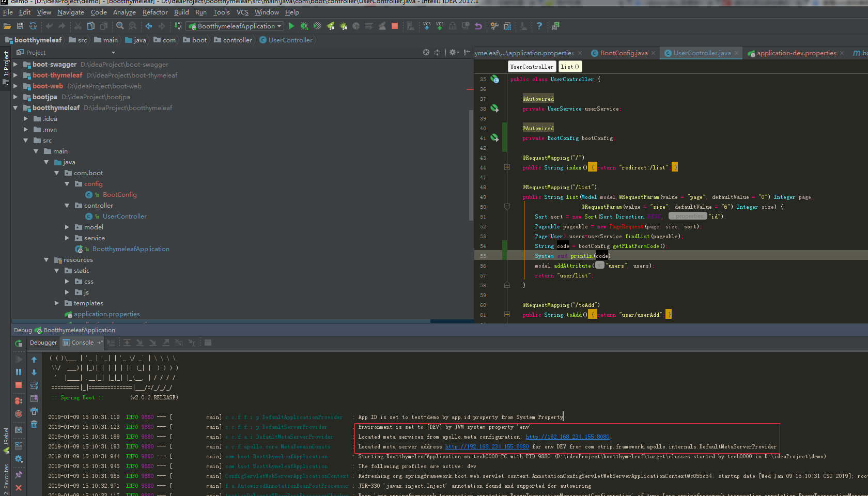Screen dimensions: 868x496
Task: Pause the running program
Action: 18,371
